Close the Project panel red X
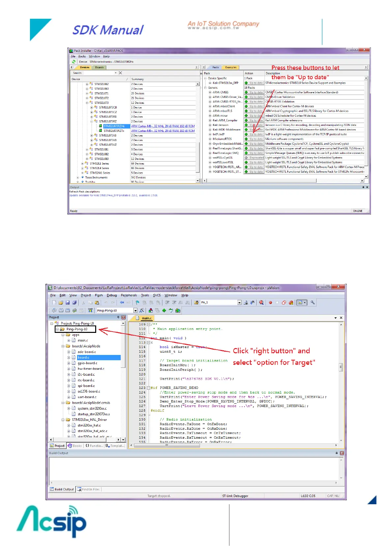Image resolution: width=392 pixels, height=555 pixels. click(x=124, y=317)
